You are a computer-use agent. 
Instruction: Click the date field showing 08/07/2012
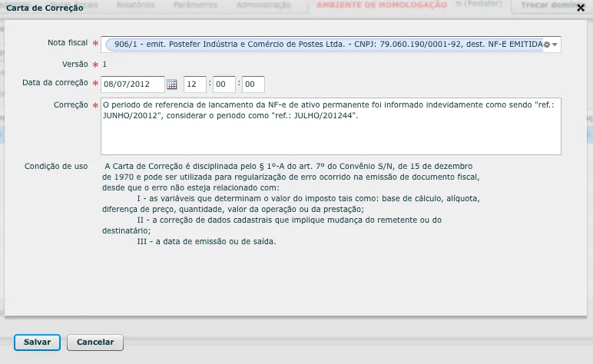pos(132,84)
